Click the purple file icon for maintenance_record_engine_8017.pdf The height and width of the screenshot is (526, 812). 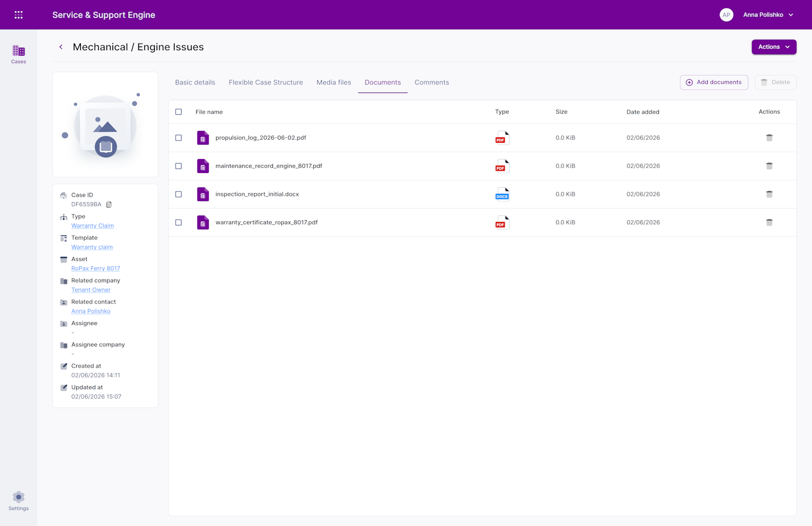[x=203, y=166]
